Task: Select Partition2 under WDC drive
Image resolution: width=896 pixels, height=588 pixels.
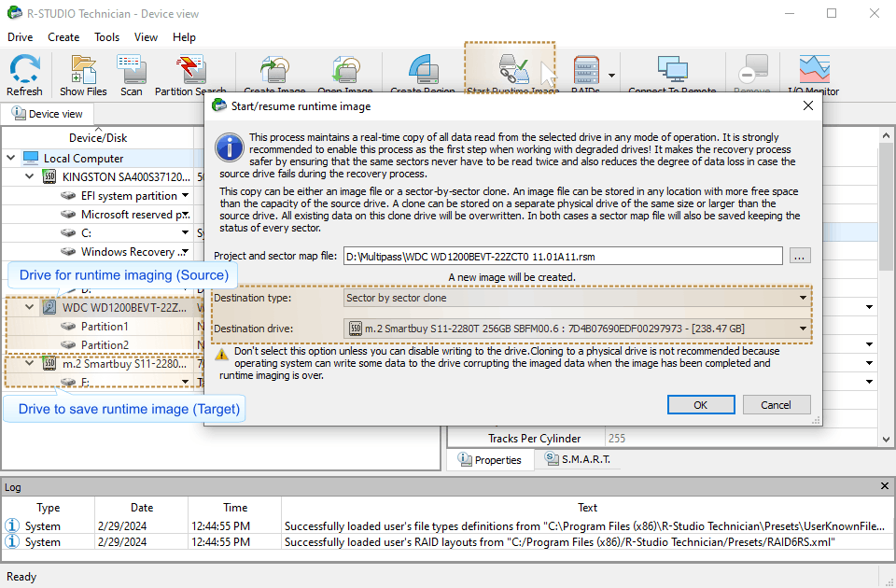Action: (x=105, y=345)
